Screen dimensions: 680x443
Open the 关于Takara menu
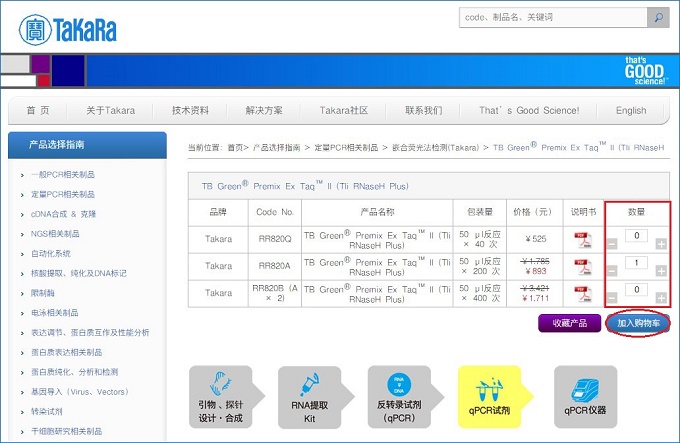point(111,111)
